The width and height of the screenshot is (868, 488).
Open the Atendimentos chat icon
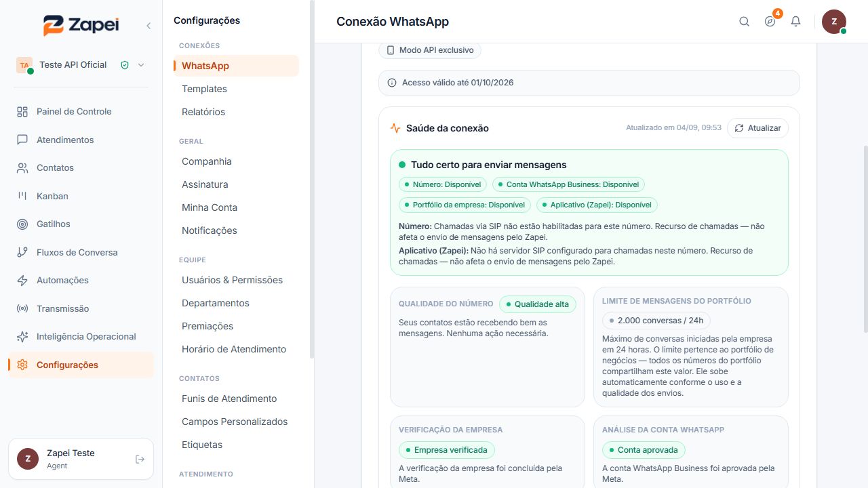pyautogui.click(x=22, y=140)
